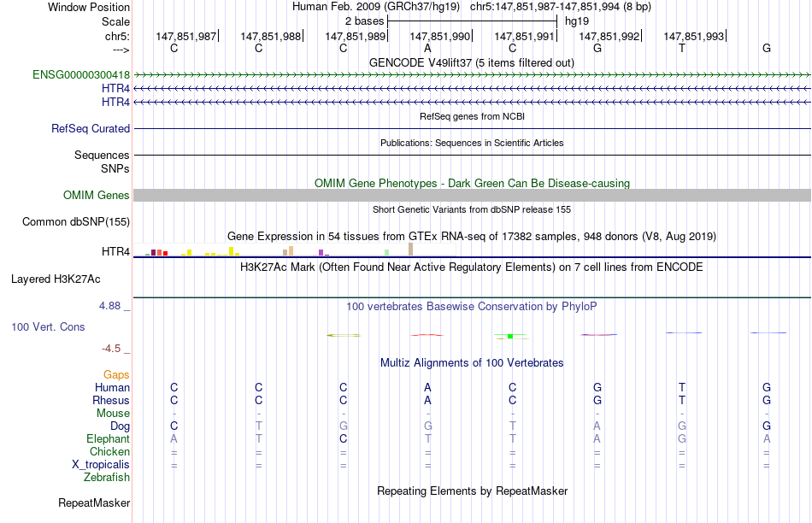Click 100 vertebrates Basewise Conservation by PhyloP title
This screenshot has width=812, height=523.
pos(472,307)
